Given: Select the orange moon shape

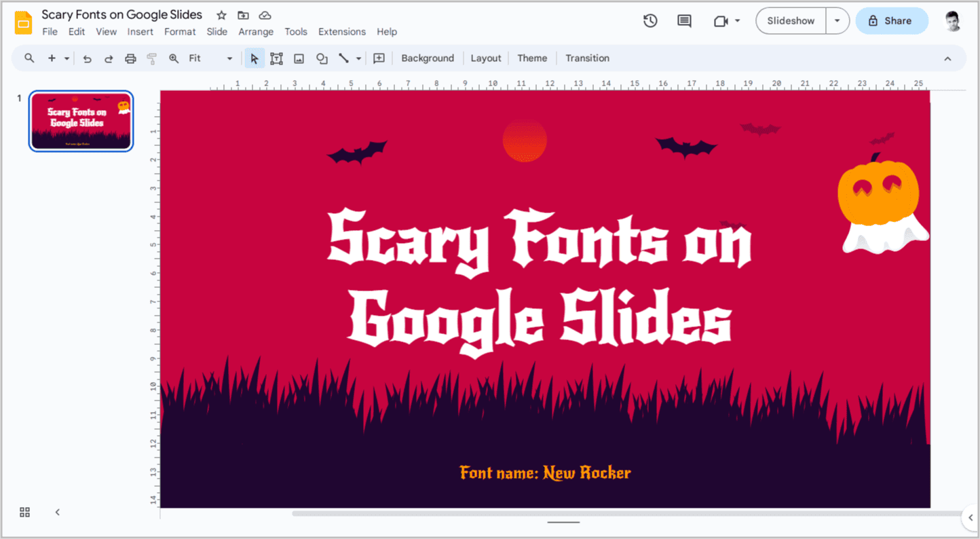Looking at the screenshot, I should [x=525, y=141].
